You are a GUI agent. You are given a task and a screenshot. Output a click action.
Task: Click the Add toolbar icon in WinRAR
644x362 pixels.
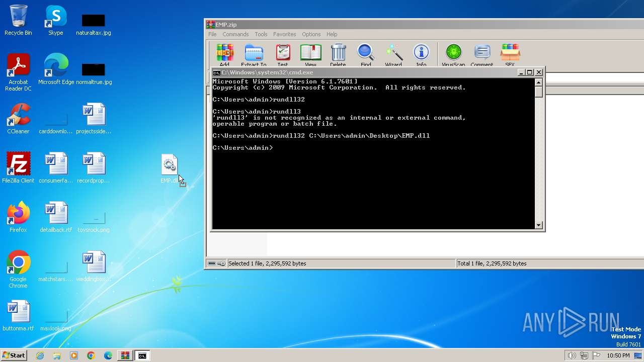tap(224, 55)
